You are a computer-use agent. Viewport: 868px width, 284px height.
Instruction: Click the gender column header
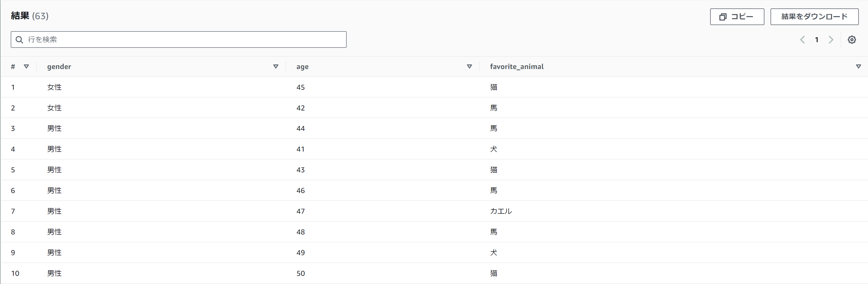[x=59, y=67]
